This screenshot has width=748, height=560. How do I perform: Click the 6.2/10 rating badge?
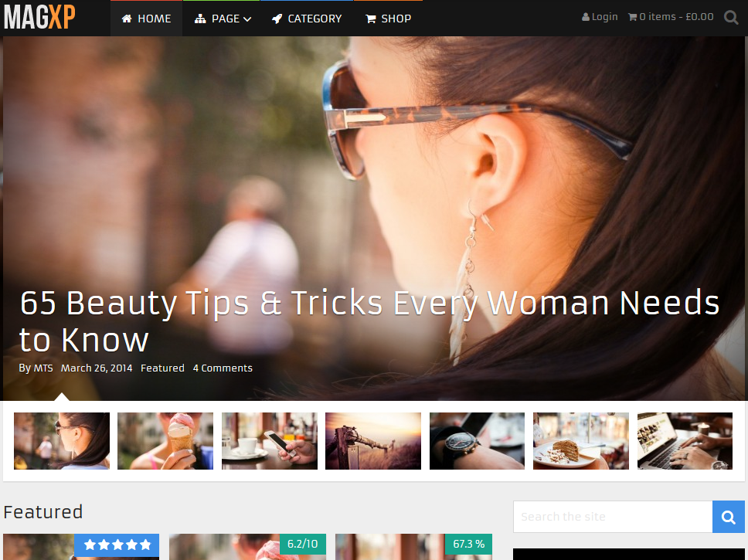[302, 545]
